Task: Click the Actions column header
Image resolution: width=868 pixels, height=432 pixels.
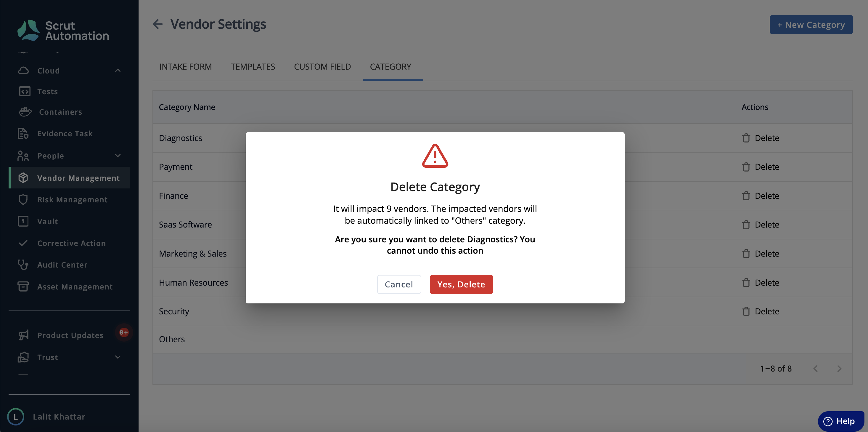Action: pos(755,107)
